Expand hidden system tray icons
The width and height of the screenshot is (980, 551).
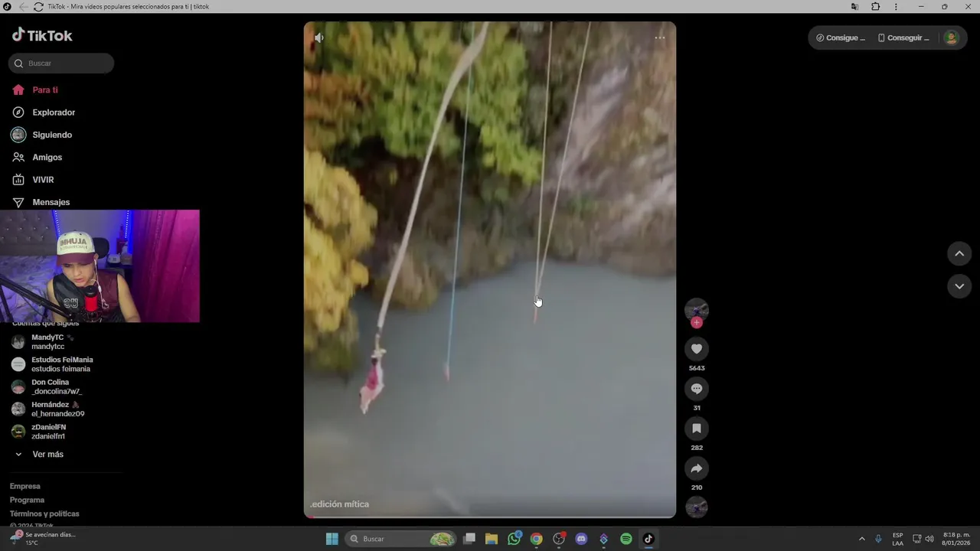pyautogui.click(x=861, y=539)
